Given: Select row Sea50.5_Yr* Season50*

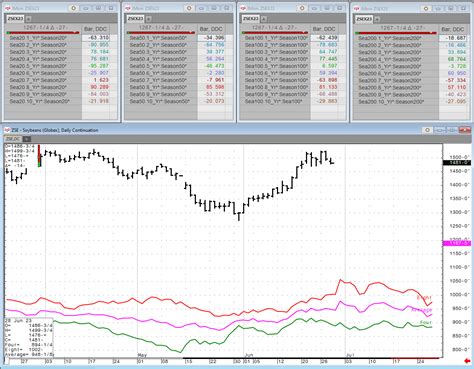Looking at the screenshot, I should (x=161, y=66).
